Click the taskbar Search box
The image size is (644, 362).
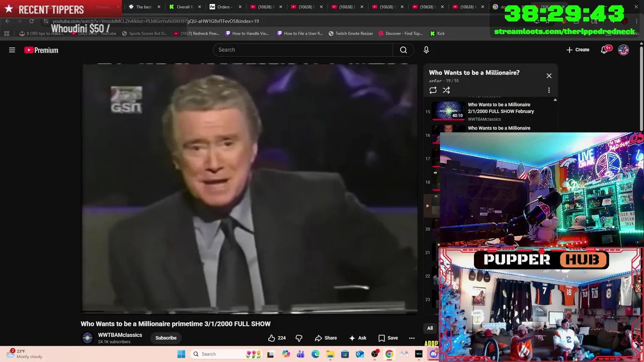tap(226, 354)
